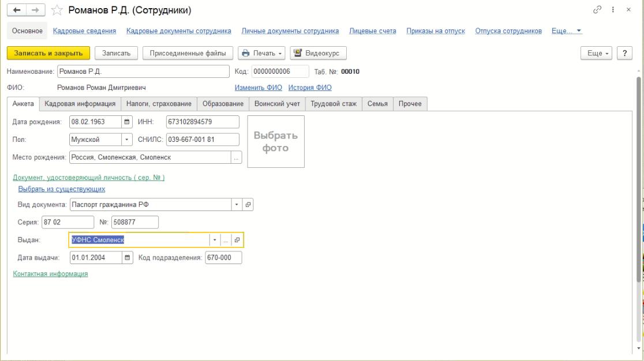The image size is (644, 361).
Task: Switch to the Воинский учет tab
Action: point(277,104)
